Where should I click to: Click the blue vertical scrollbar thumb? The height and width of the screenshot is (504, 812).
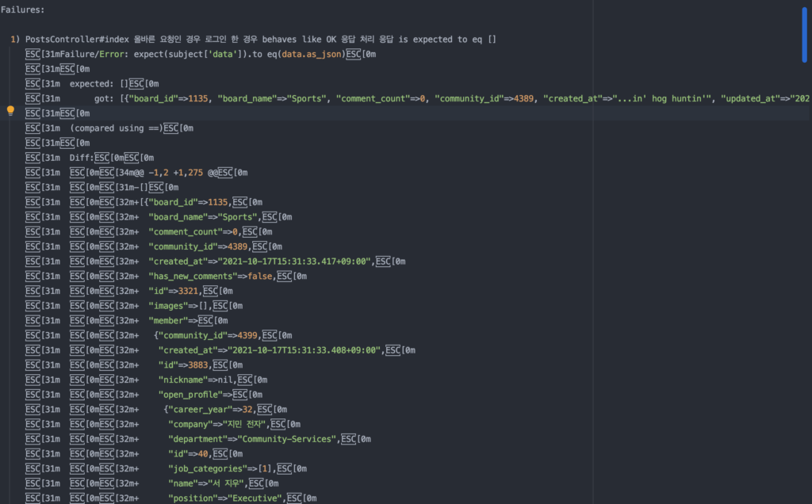(x=804, y=35)
